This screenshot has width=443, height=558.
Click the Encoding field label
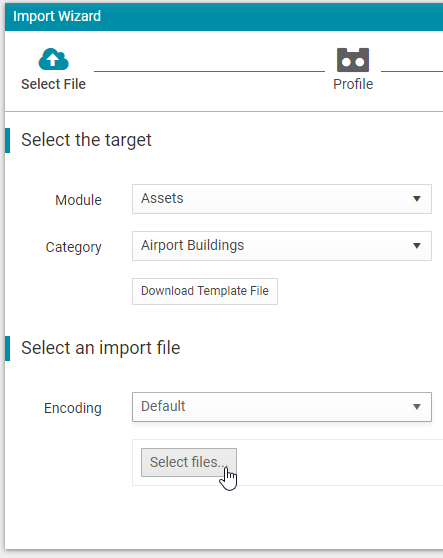coord(73,409)
